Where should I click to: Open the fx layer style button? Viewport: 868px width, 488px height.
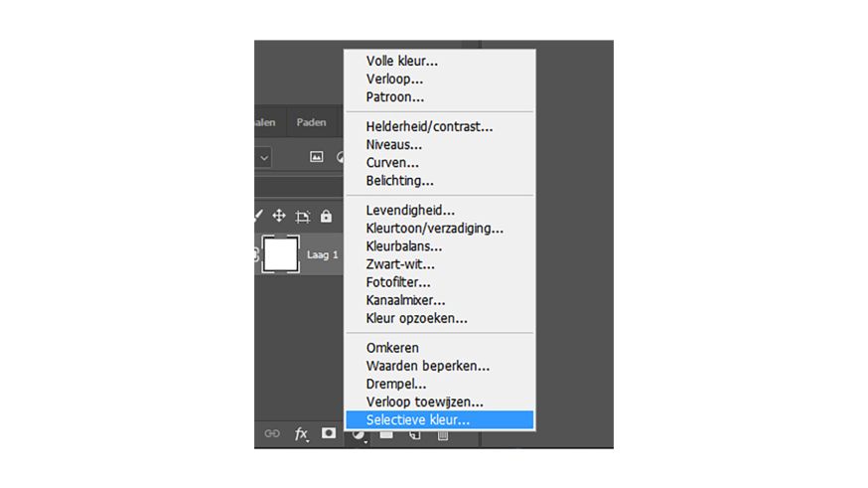point(301,433)
